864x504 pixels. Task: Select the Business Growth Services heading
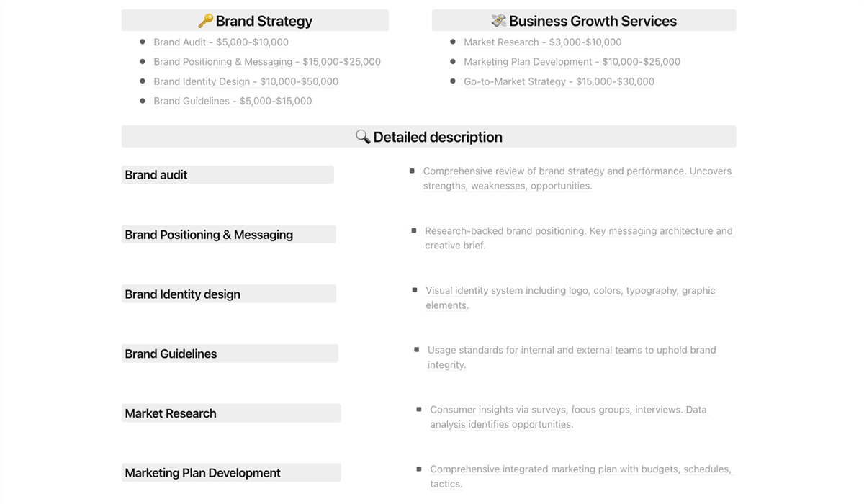[584, 21]
